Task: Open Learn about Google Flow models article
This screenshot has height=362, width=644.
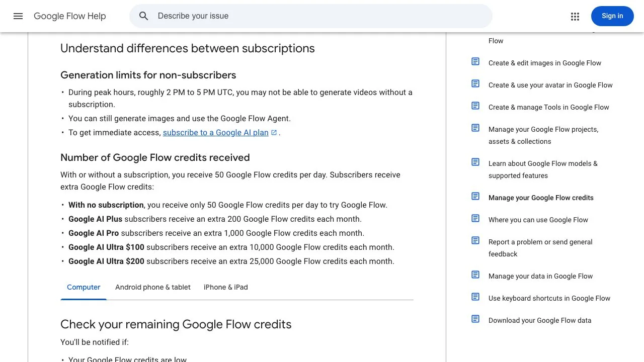Action: click(x=543, y=169)
